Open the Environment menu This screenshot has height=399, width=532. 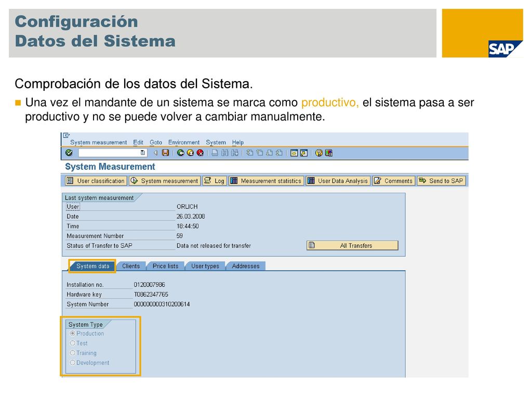tap(184, 142)
